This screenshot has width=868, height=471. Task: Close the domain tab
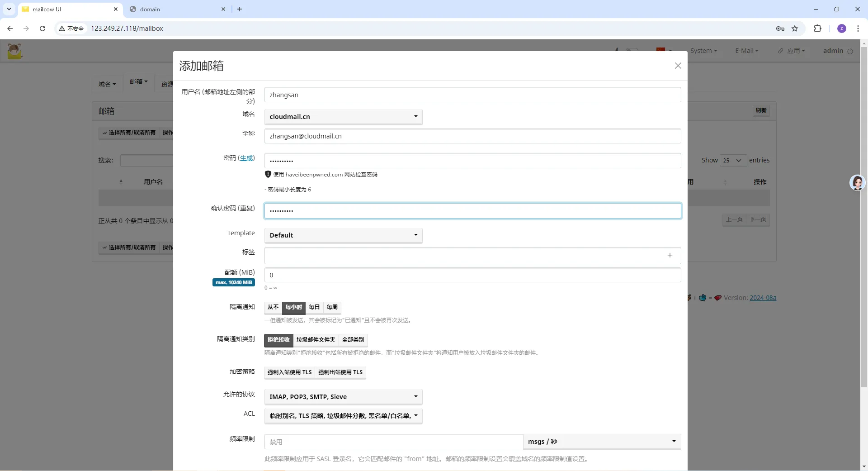pyautogui.click(x=223, y=9)
